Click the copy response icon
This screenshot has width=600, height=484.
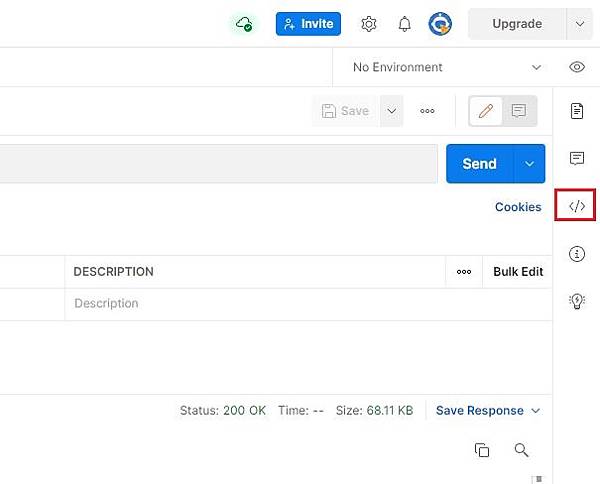coord(482,450)
